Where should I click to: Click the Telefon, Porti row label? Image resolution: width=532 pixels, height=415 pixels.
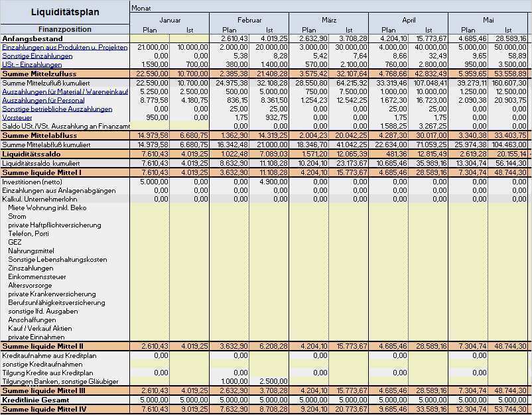tap(29, 233)
